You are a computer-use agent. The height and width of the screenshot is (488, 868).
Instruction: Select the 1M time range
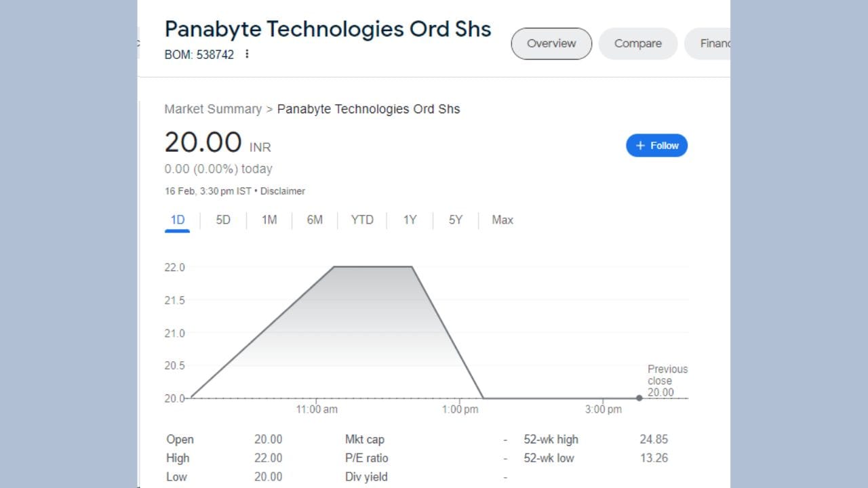click(x=268, y=220)
